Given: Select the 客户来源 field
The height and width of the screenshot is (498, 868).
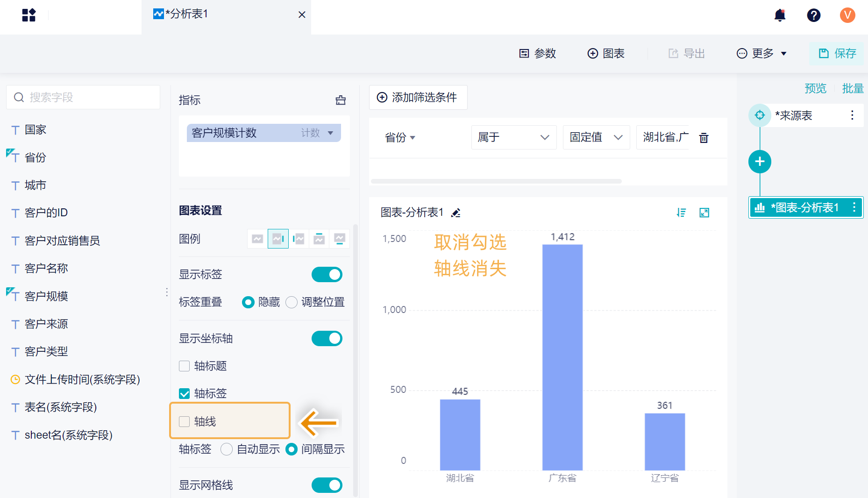Looking at the screenshot, I should pos(46,324).
